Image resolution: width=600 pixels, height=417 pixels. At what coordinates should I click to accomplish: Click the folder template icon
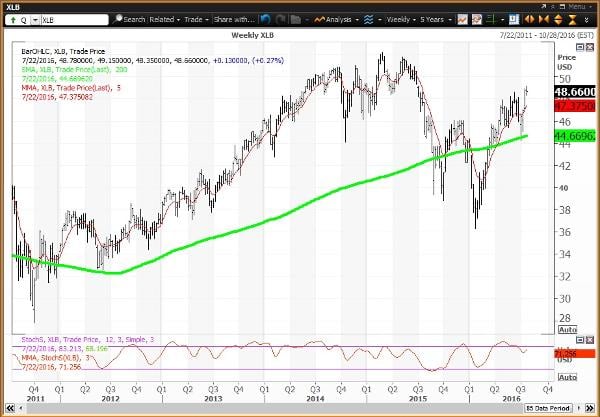point(295,20)
